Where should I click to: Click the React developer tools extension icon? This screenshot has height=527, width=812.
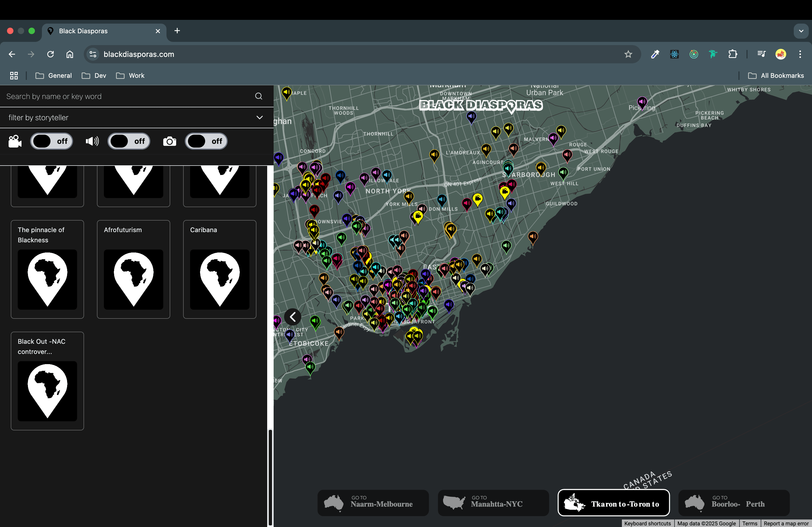click(x=674, y=54)
